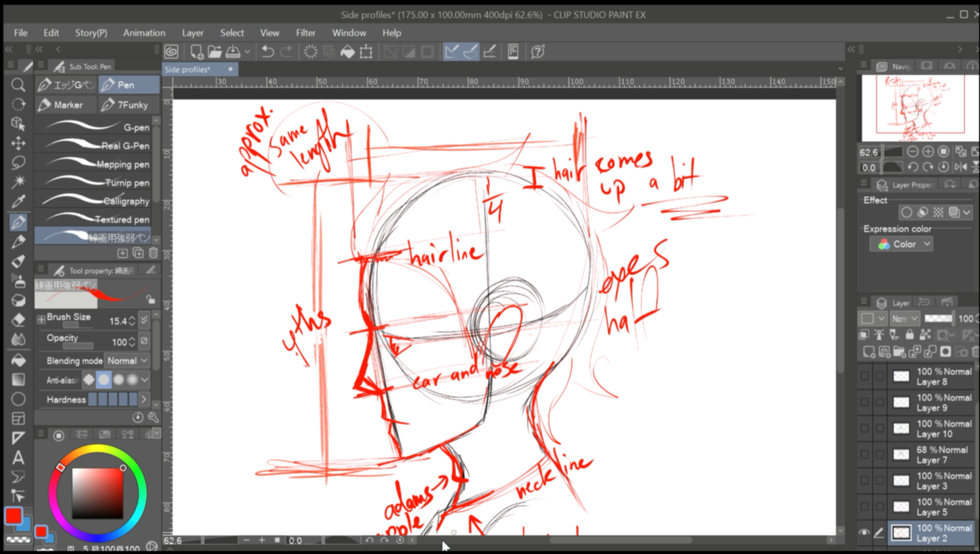Select the Text tool
This screenshot has width=980, height=554.
click(x=18, y=457)
